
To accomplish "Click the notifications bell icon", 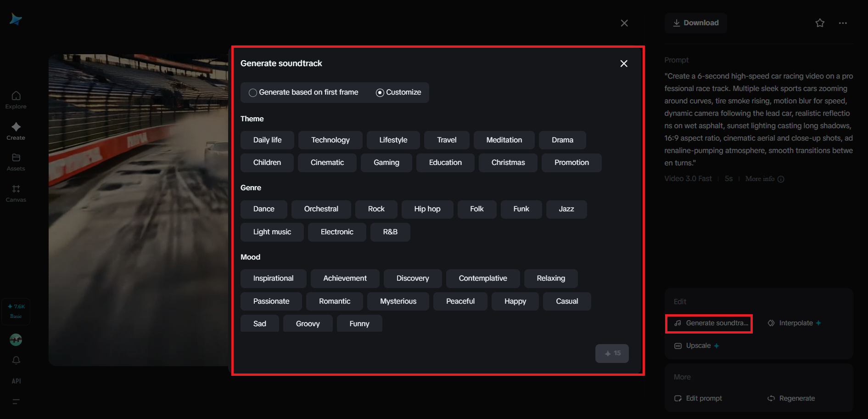I will pyautogui.click(x=16, y=360).
